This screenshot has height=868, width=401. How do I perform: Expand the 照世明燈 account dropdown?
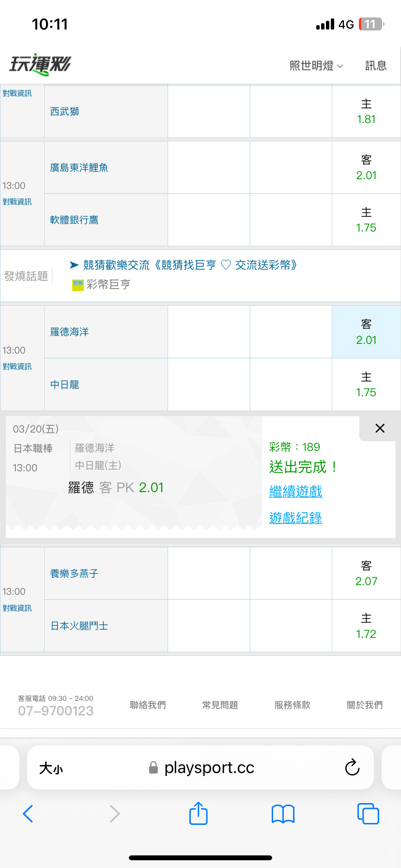pyautogui.click(x=316, y=66)
